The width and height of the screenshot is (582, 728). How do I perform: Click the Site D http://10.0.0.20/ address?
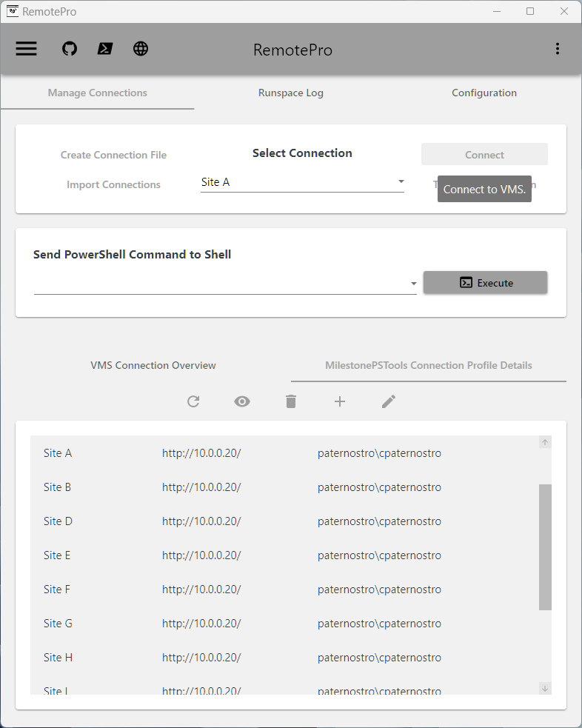click(x=201, y=521)
